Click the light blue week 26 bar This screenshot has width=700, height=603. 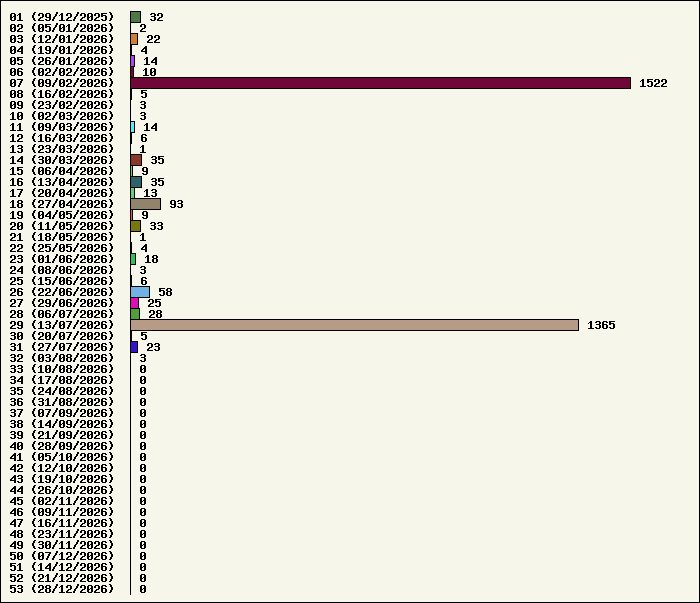tap(140, 292)
